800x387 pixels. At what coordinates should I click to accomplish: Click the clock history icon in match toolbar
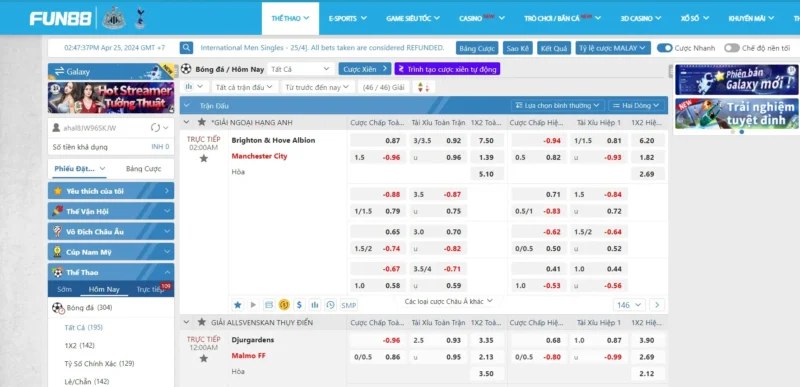331,305
